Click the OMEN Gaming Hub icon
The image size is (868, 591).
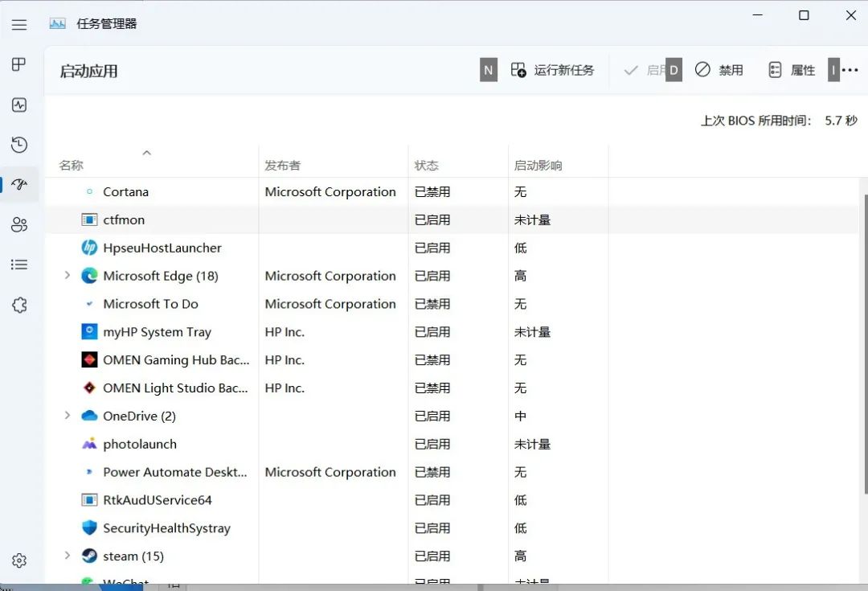pos(89,359)
